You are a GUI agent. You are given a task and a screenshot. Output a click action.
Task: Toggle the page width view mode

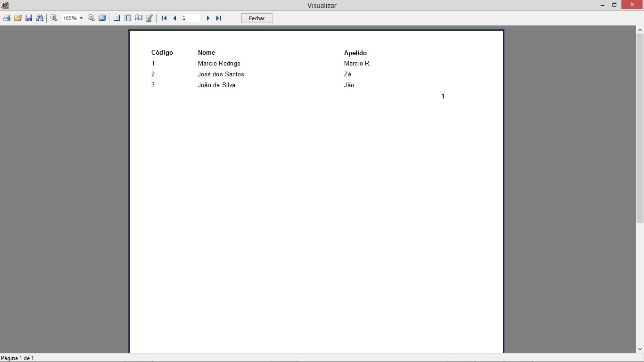128,18
